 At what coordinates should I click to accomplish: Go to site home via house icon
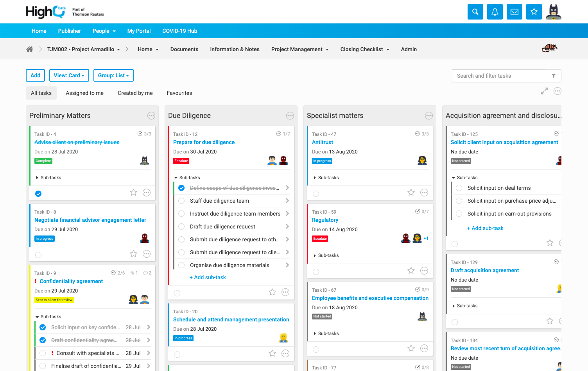point(30,49)
